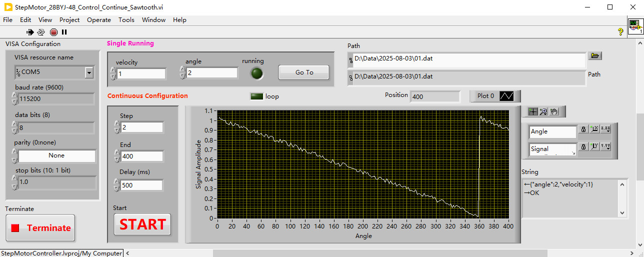Click the baud rate field 115200
The width and height of the screenshot is (644, 257).
point(56,98)
